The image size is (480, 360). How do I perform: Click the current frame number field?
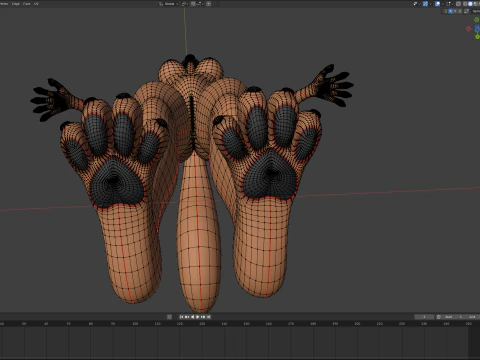(x=424, y=317)
